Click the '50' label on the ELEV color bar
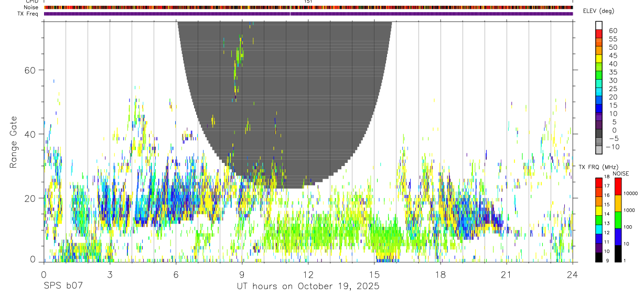Image resolution: width=644 pixels, height=297 pixels. click(x=613, y=48)
